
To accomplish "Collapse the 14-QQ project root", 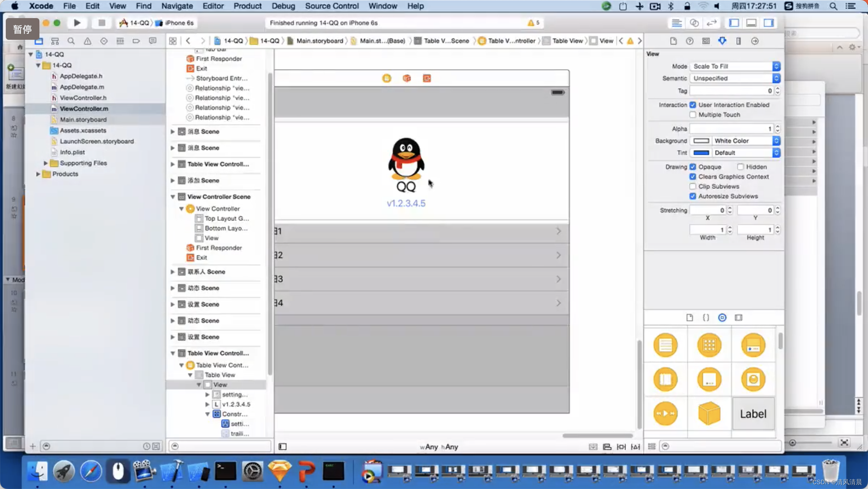I will coord(31,54).
